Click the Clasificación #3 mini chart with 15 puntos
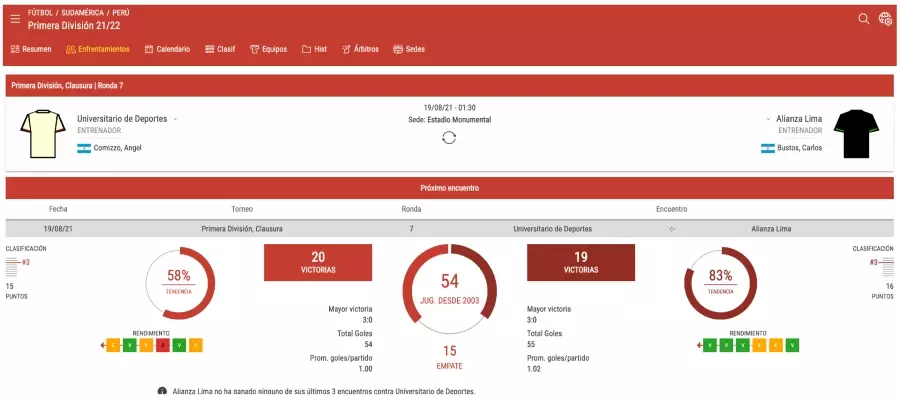Image resolution: width=900 pixels, height=401 pixels. point(17,267)
